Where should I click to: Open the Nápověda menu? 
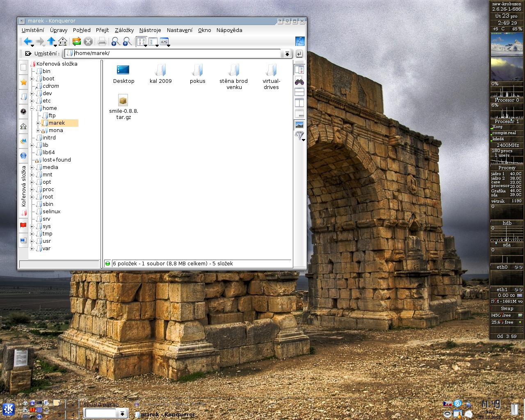coord(229,30)
